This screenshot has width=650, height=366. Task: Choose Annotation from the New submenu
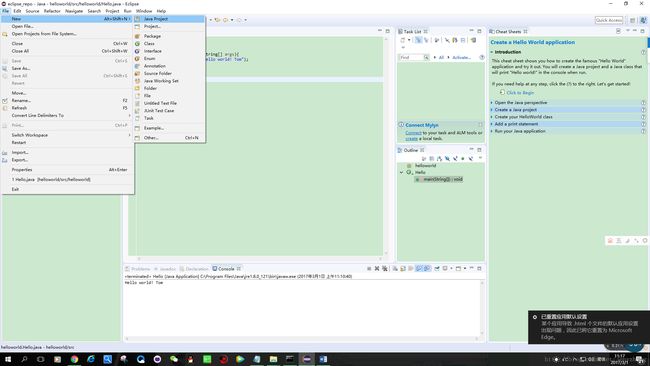coord(169,66)
